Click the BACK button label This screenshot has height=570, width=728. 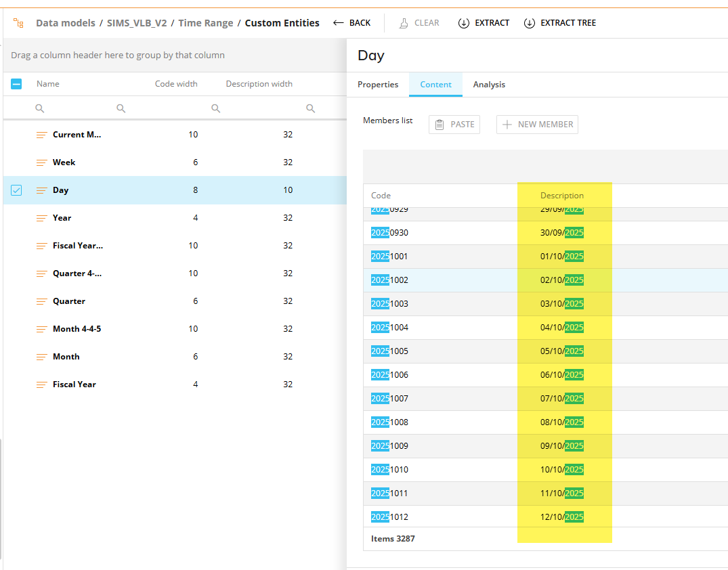click(x=360, y=23)
